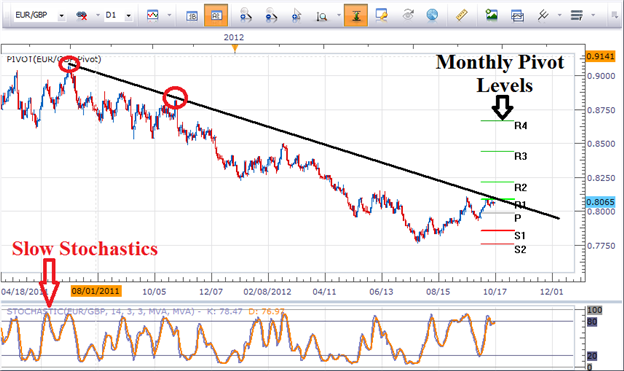Image resolution: width=624 pixels, height=371 pixels.
Task: Select the ruler measure tool
Action: tap(461, 15)
